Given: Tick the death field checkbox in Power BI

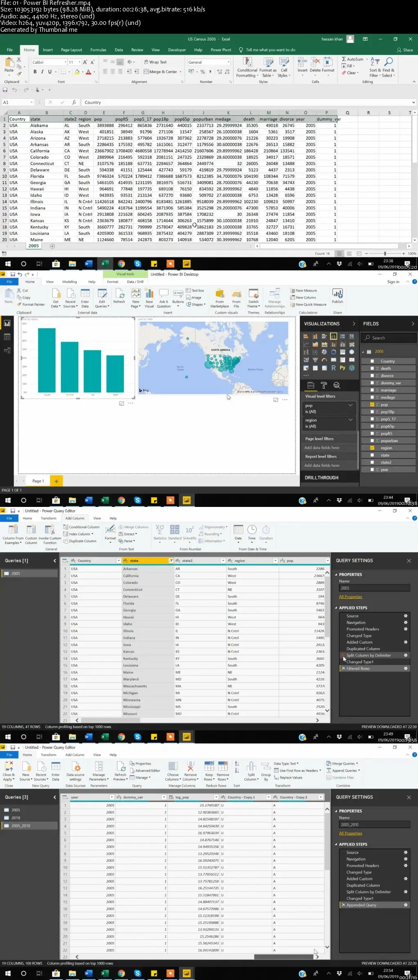Looking at the screenshot, I should point(372,368).
